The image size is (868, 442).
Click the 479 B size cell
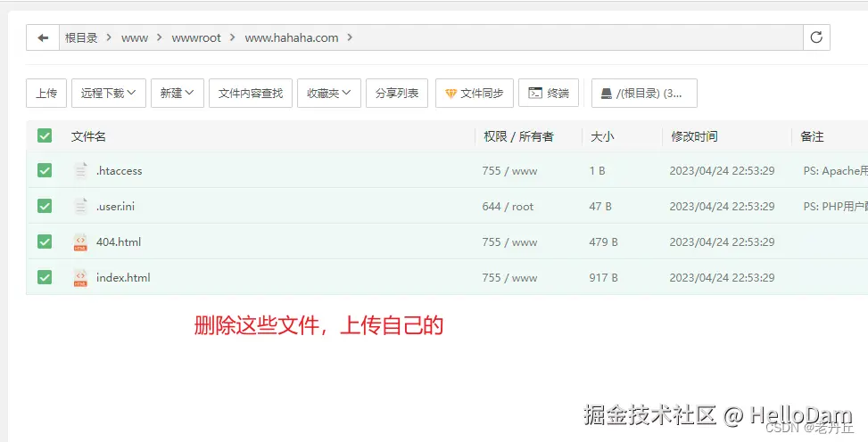603,241
